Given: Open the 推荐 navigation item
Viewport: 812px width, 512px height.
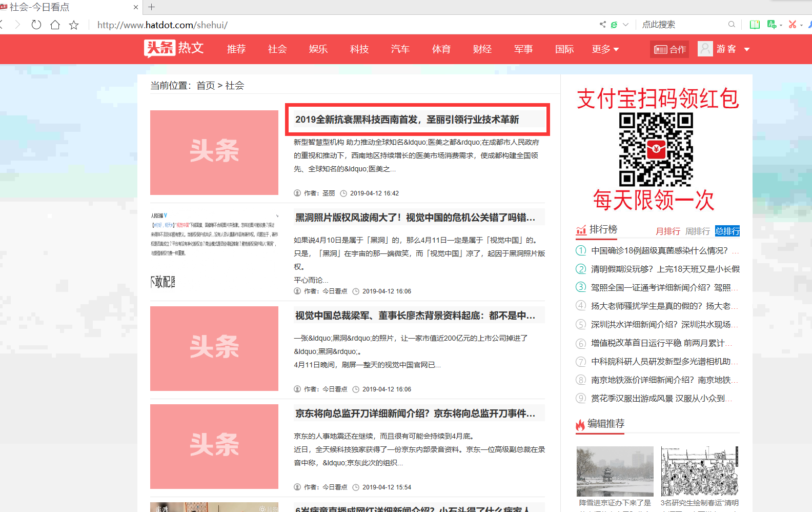Looking at the screenshot, I should (236, 49).
